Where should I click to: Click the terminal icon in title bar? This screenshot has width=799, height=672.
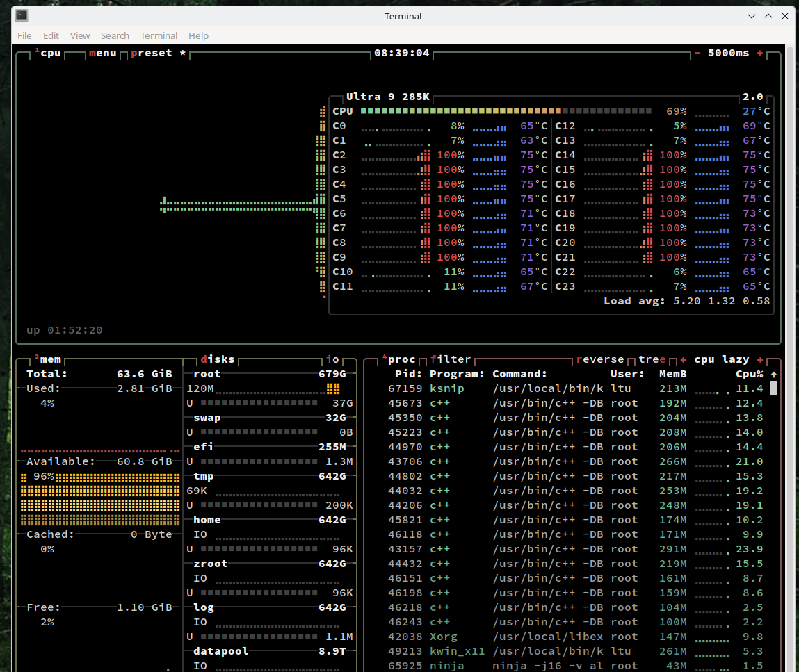22,16
